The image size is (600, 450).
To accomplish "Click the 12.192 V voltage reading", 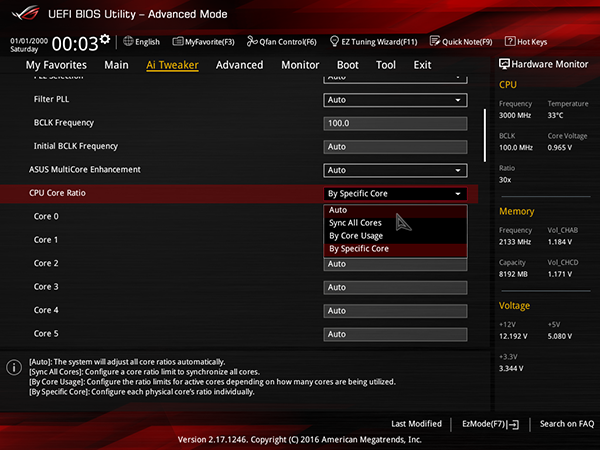I will 513,336.
